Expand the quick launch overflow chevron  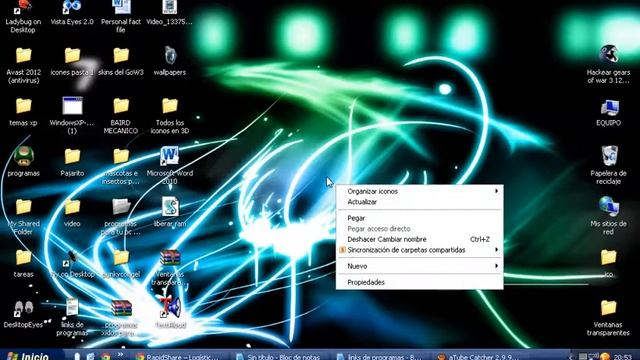tap(120, 354)
